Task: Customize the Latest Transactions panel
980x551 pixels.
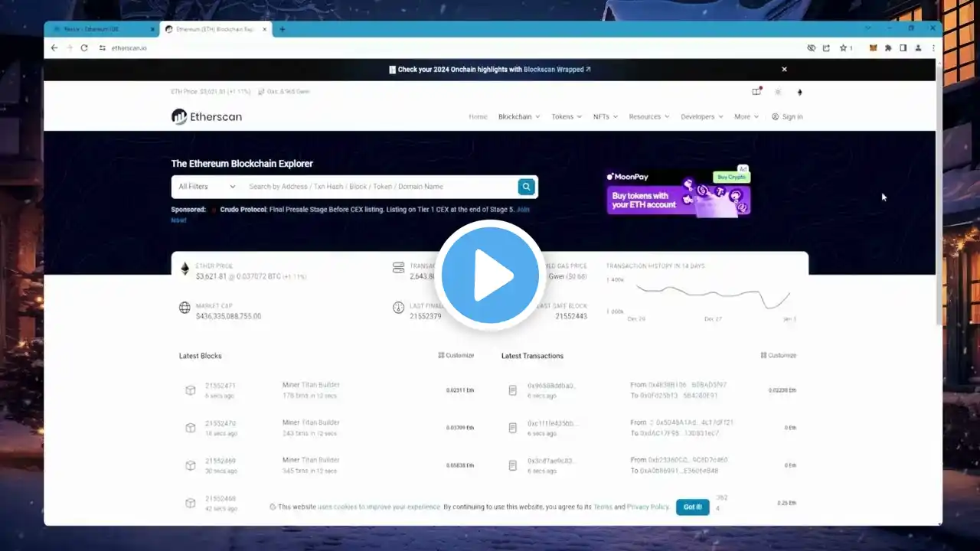Action: (x=779, y=355)
